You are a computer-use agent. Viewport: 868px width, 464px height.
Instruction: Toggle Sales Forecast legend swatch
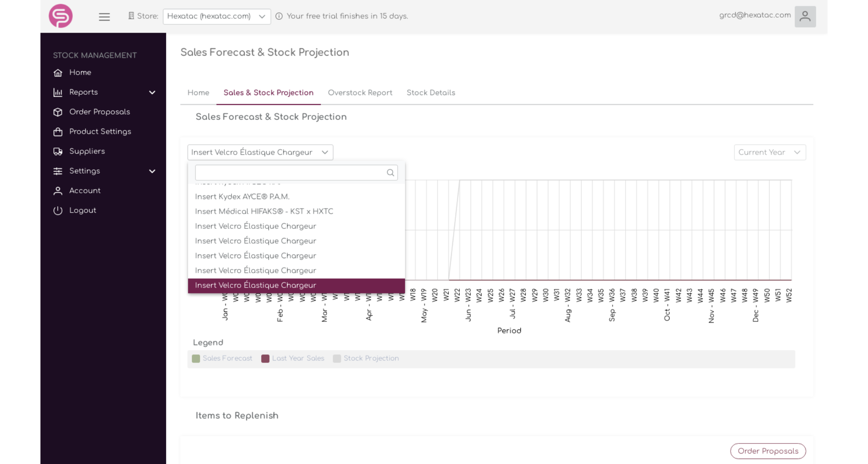tap(196, 359)
